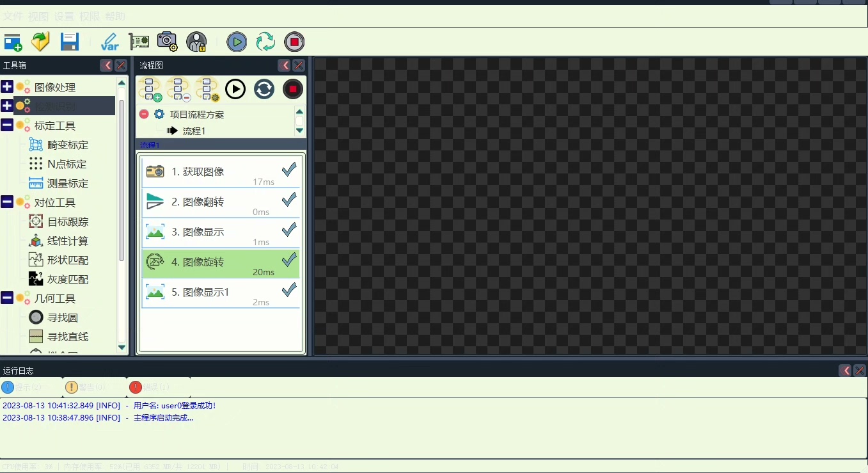Viewport: 868px width, 473px height.
Task: Select the 形状匹配 tool
Action: [59, 260]
